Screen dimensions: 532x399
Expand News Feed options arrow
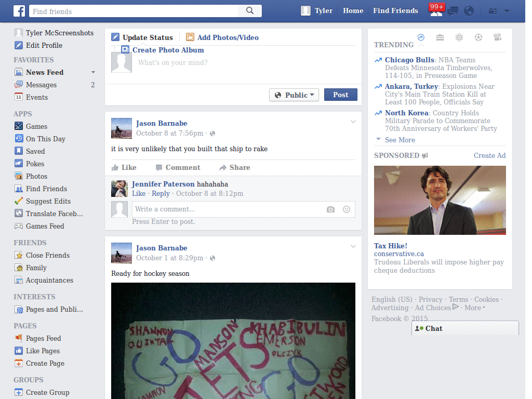(93, 72)
